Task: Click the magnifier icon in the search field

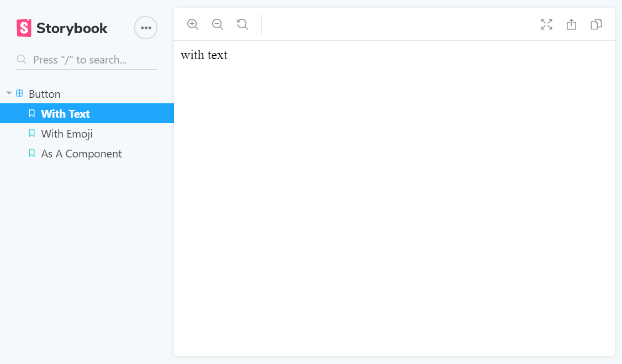Action: point(21,59)
